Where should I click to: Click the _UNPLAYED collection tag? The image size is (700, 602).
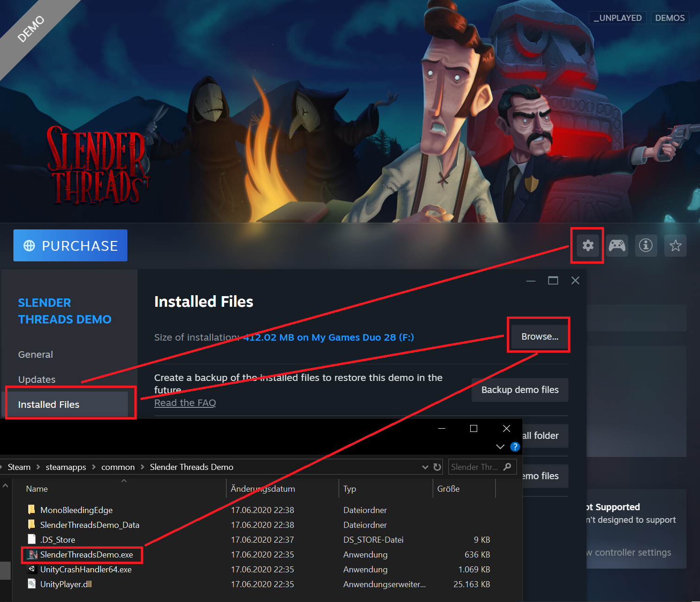pyautogui.click(x=618, y=18)
